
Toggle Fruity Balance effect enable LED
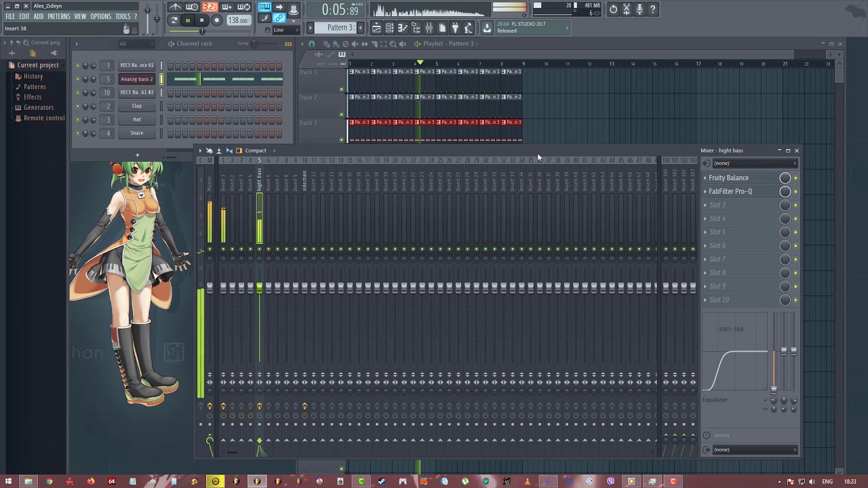point(795,178)
